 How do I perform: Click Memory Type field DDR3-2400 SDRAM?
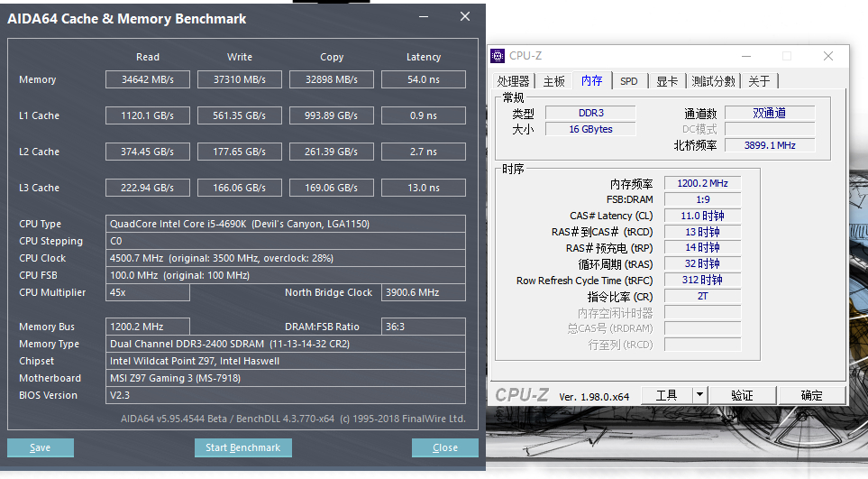pyautogui.click(x=286, y=344)
